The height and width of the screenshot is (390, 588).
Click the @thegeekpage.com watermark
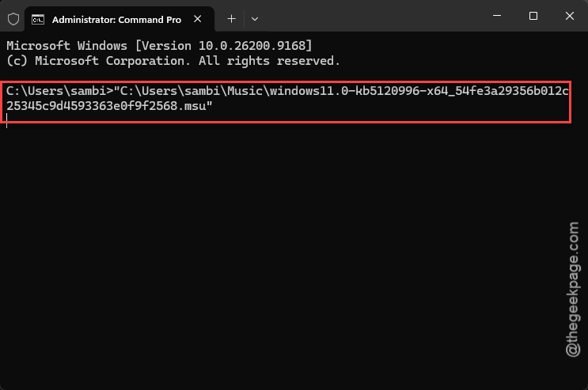pos(573,289)
